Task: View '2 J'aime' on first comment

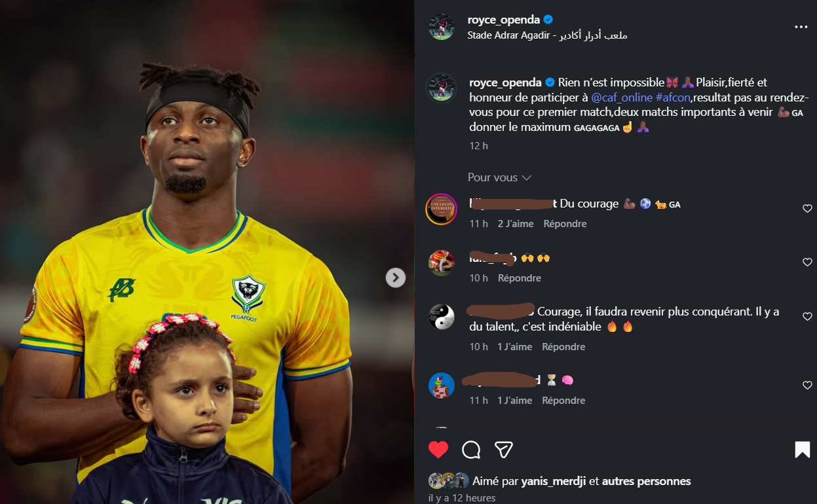Action: (x=516, y=224)
